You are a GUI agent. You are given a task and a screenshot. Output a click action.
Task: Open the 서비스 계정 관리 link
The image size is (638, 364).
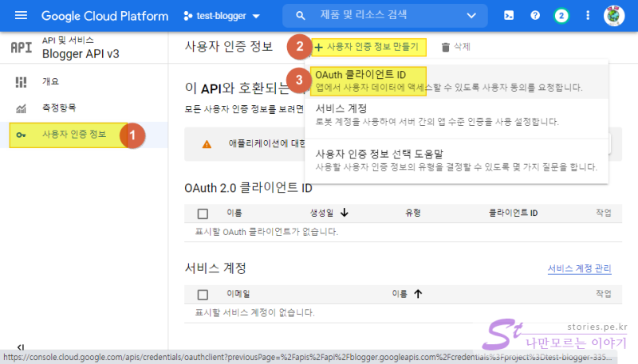click(x=580, y=268)
